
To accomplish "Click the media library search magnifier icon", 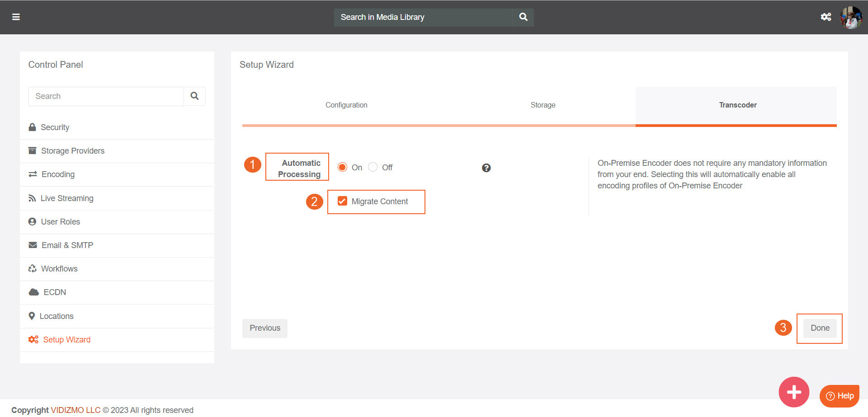I will [523, 17].
